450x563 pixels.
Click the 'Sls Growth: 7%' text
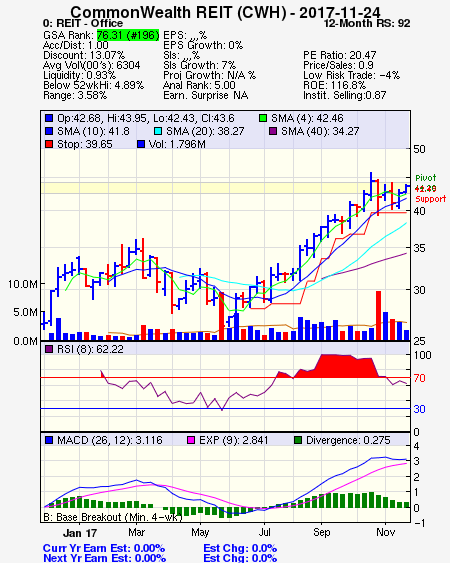coord(199,65)
